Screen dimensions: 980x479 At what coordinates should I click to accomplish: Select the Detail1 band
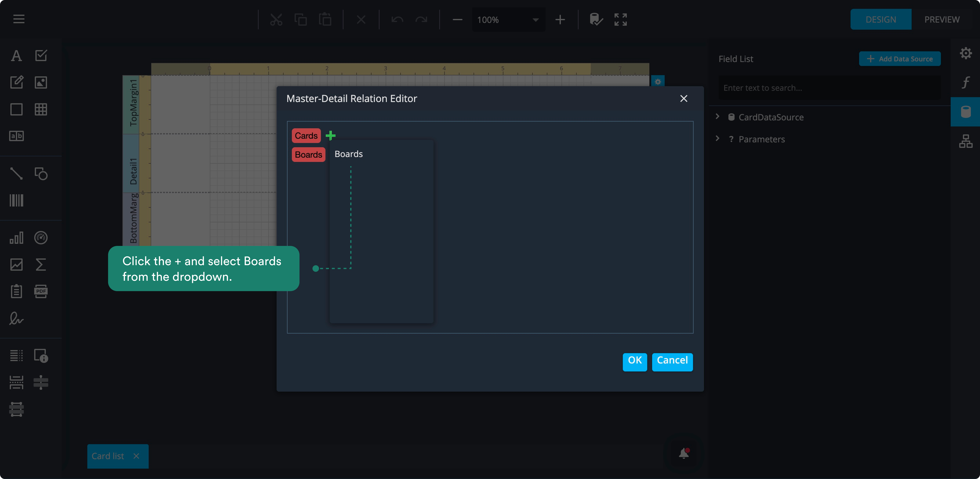coord(131,163)
